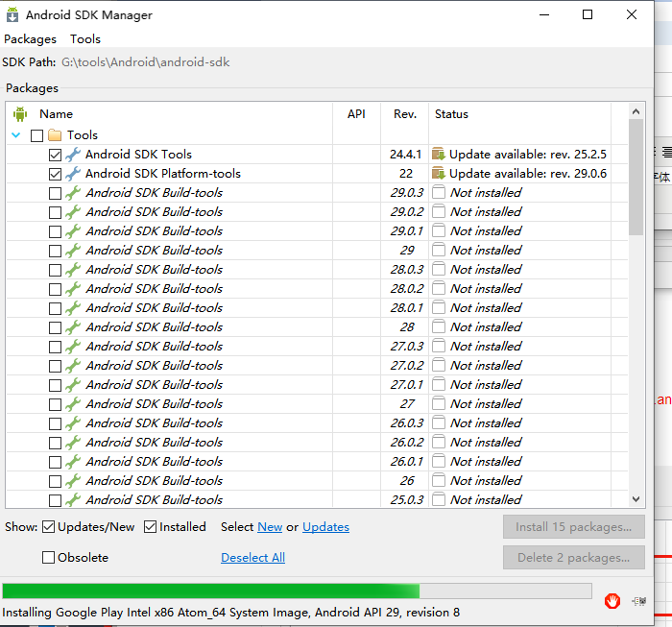Click the Updates select link
Screen dimensions: 672x627
point(325,527)
